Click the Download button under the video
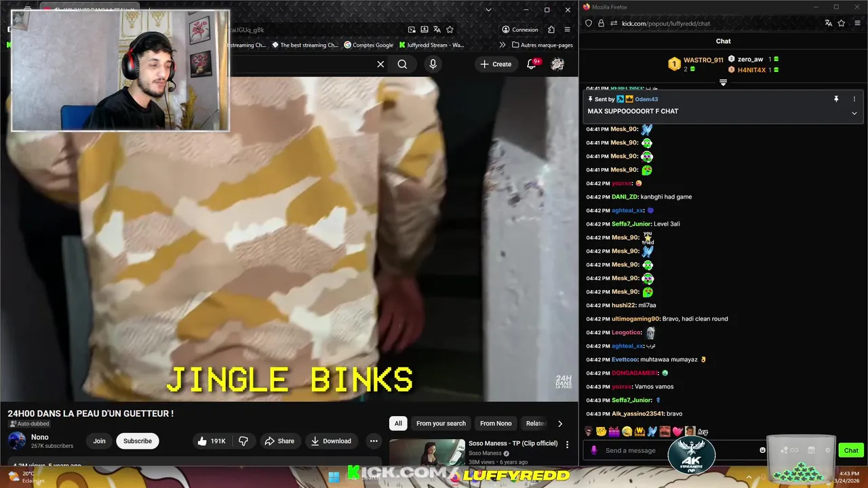868x488 pixels. pyautogui.click(x=331, y=441)
